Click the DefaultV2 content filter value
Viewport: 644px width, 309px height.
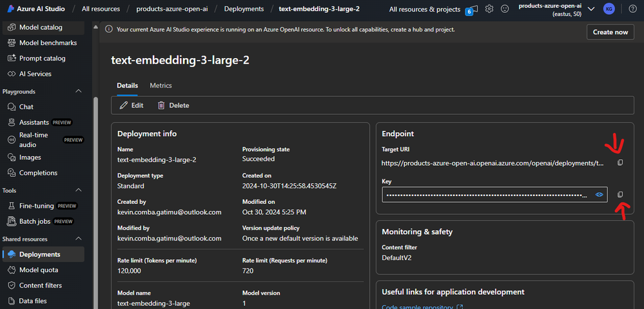coord(396,257)
